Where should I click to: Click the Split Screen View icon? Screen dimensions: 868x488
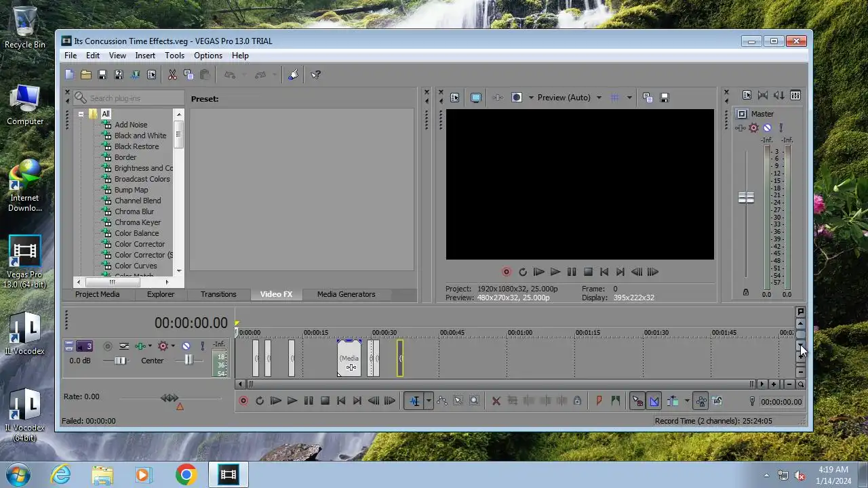[x=516, y=98]
